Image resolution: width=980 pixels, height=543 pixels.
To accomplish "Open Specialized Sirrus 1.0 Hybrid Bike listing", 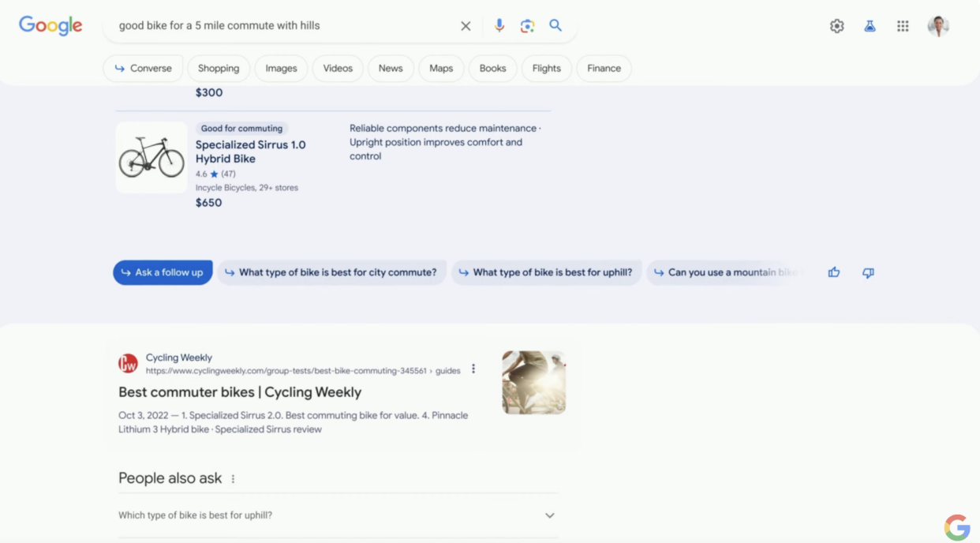I will click(x=250, y=152).
